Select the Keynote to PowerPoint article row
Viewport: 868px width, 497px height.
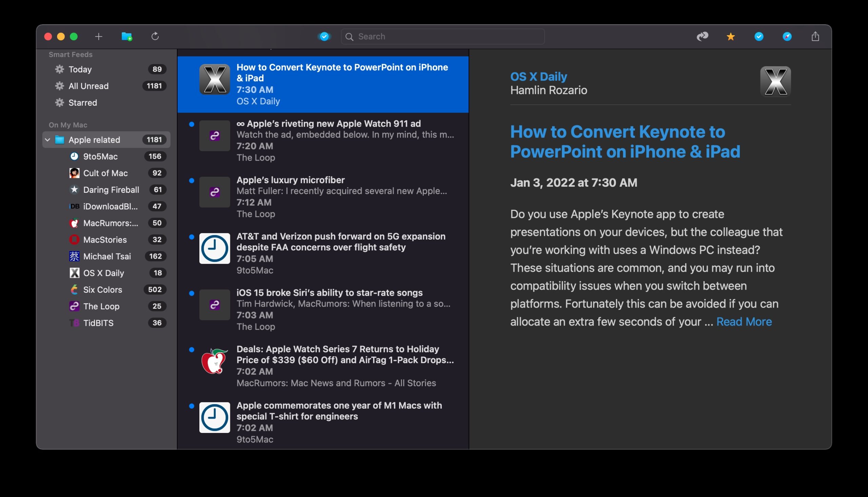(x=323, y=84)
